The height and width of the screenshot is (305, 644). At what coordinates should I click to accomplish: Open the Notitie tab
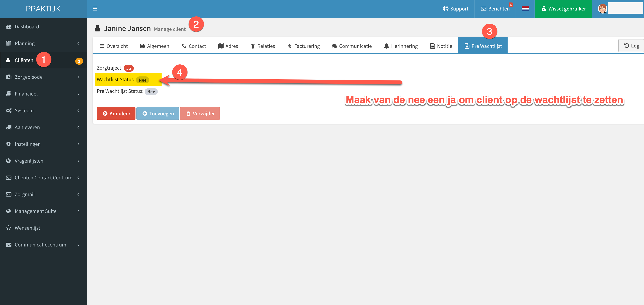click(x=441, y=46)
